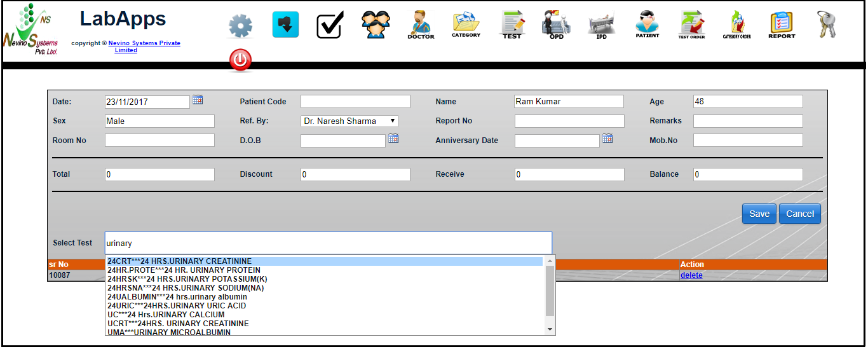Expand the Ref. By doctor dropdown

pyautogui.click(x=349, y=121)
